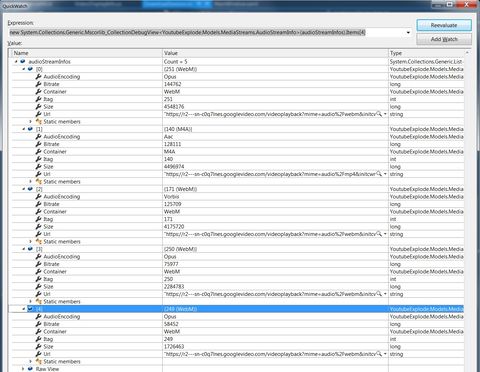Viewport: 480px width, 372px height.
Task: Click the Reevaluate button
Action: tap(444, 25)
